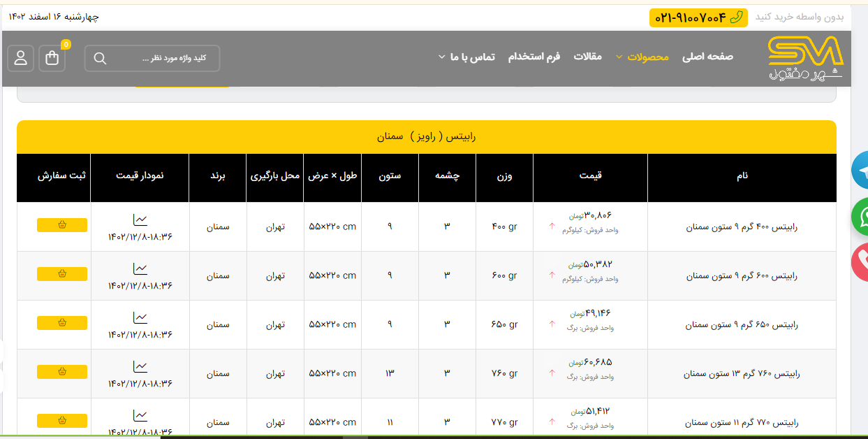This screenshot has width=868, height=439.
Task: Expand the تماس با ما dropdown arrow
Action: tap(441, 57)
